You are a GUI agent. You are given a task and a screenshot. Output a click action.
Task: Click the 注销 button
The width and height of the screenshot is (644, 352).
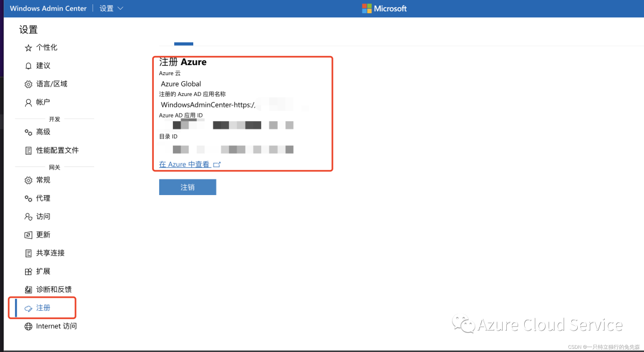coord(188,187)
